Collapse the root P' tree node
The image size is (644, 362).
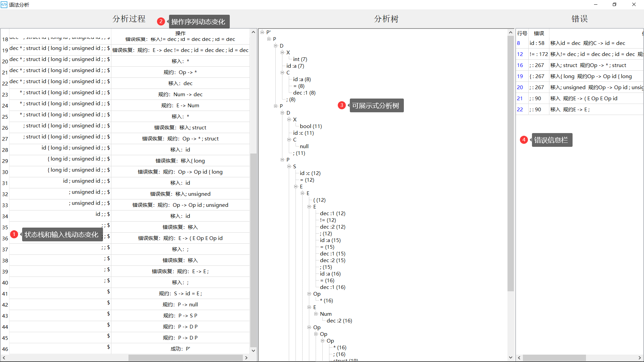(262, 32)
